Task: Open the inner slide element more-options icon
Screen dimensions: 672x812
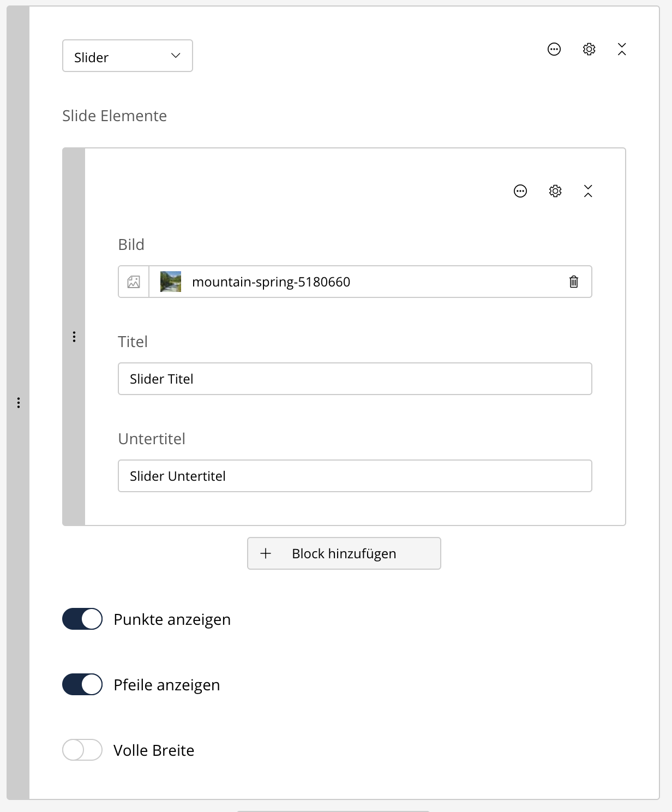Action: tap(520, 191)
